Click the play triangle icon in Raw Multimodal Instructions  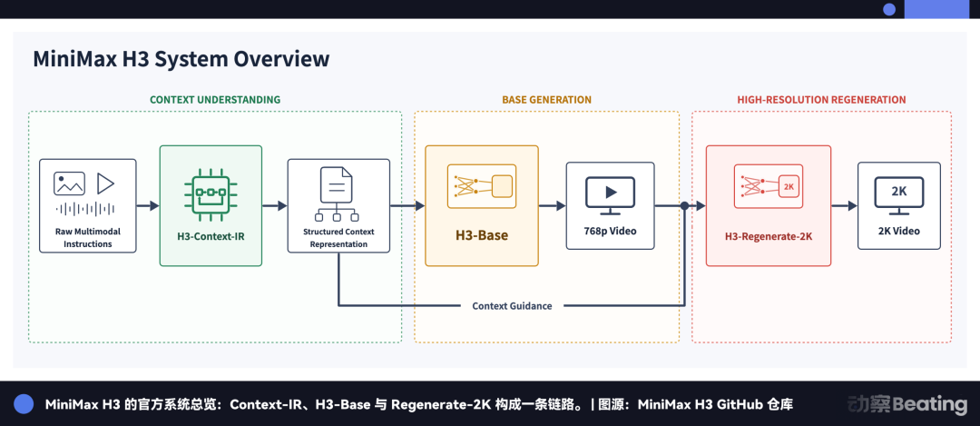tap(105, 183)
